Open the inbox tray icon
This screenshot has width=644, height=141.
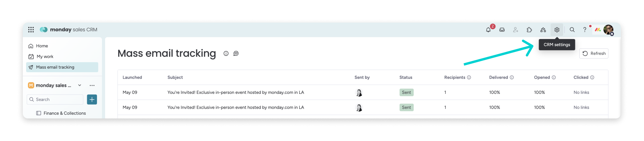pos(502,30)
